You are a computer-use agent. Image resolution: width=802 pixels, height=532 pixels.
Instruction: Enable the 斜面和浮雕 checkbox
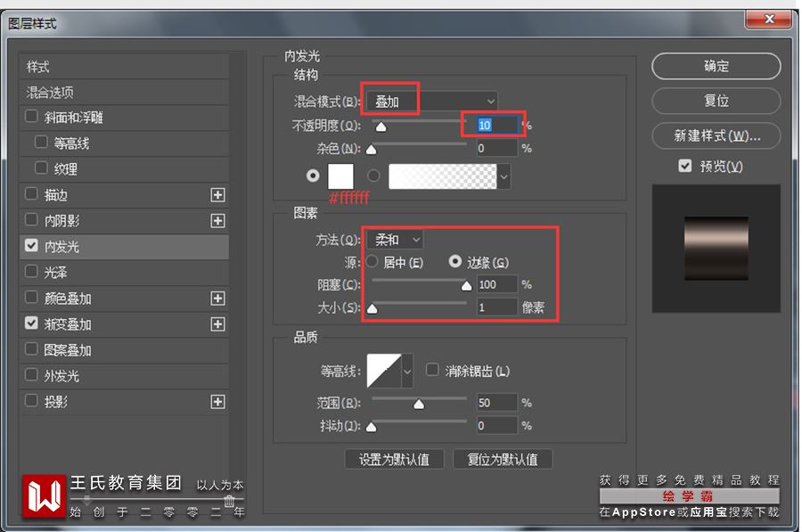coord(32,116)
